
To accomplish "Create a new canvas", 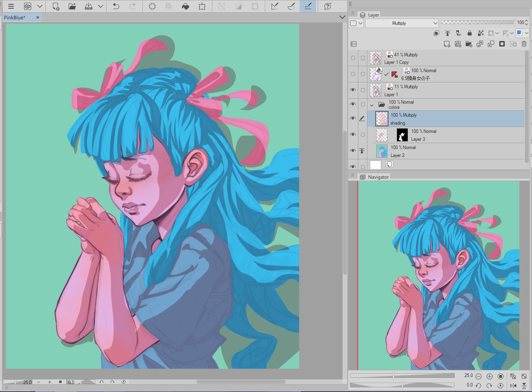I will click(x=56, y=6).
